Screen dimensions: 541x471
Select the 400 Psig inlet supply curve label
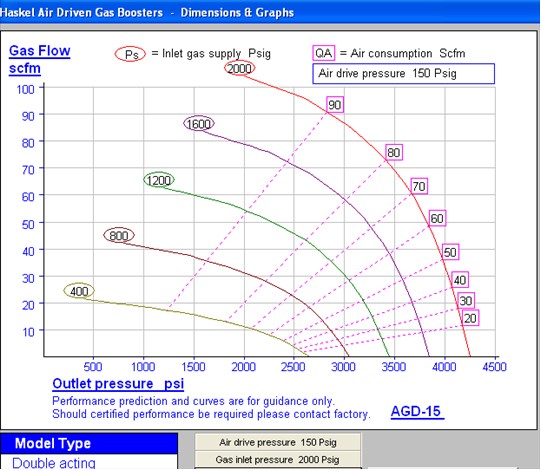pyautogui.click(x=79, y=291)
